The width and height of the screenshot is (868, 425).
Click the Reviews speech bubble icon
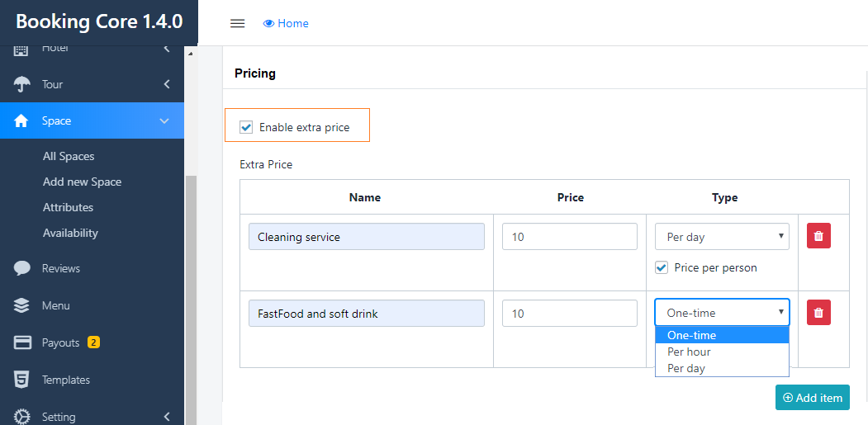22,268
